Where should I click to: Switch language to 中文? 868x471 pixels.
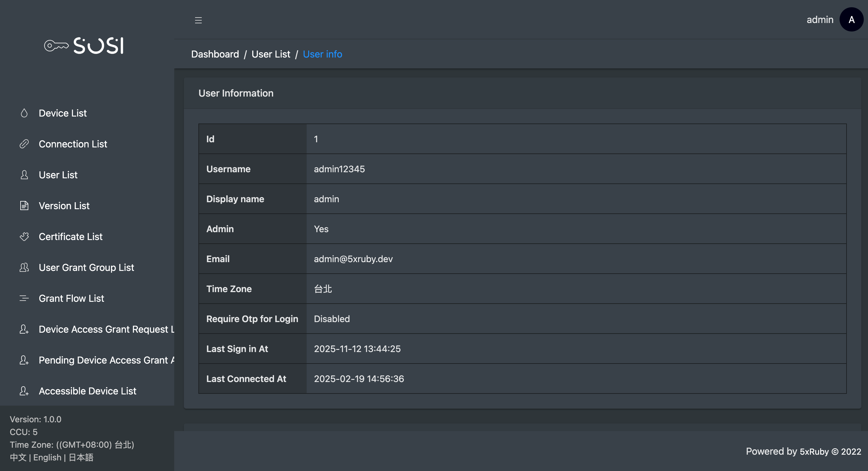click(x=18, y=457)
